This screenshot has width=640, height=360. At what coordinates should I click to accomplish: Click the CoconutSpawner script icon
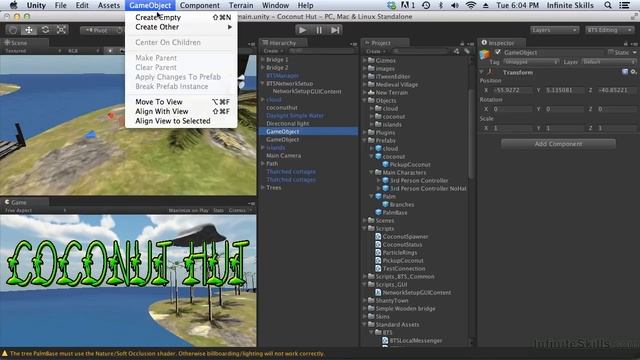[378, 236]
